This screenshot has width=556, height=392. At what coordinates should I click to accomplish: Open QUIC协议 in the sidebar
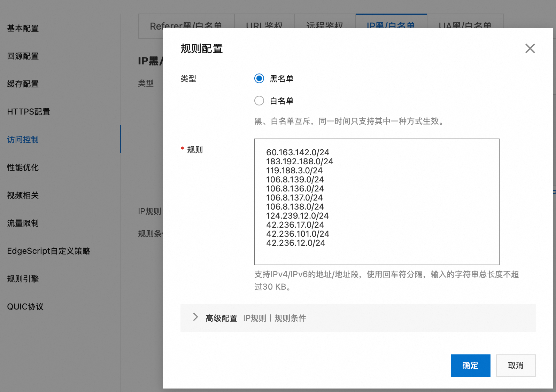(25, 307)
